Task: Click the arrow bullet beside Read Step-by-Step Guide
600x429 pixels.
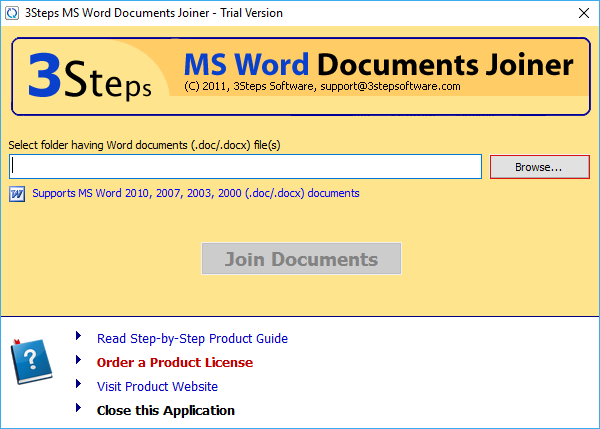Action: pyautogui.click(x=78, y=336)
